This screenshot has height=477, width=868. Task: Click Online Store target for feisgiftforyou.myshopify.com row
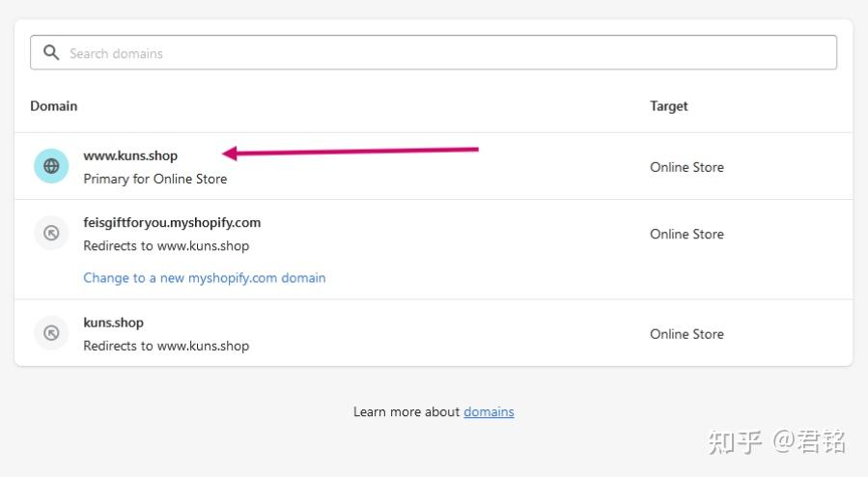[x=687, y=234]
